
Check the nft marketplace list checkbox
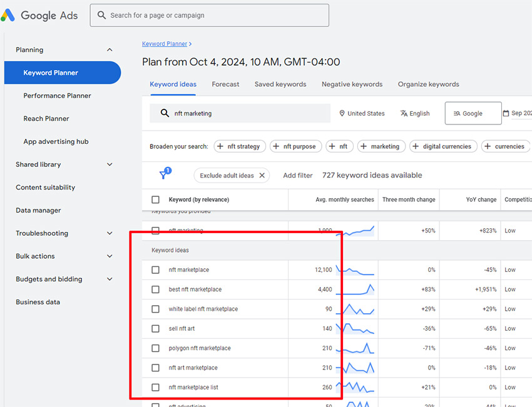tap(155, 388)
